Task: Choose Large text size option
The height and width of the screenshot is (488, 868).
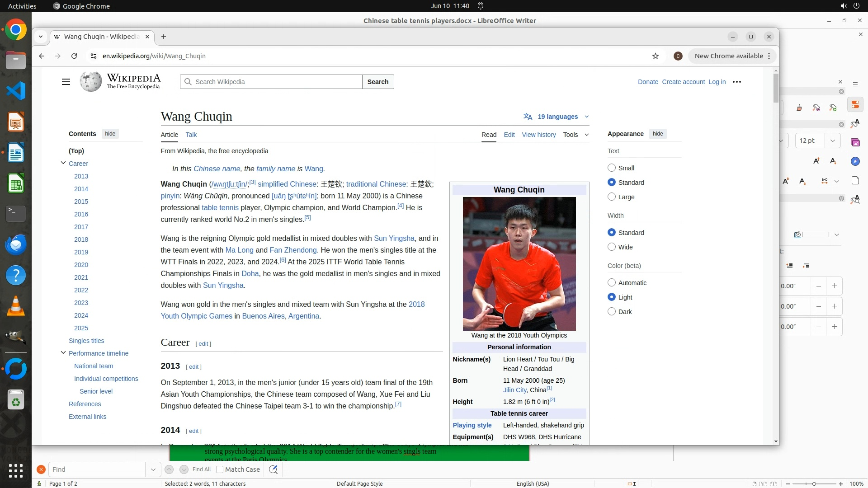Action: click(612, 197)
